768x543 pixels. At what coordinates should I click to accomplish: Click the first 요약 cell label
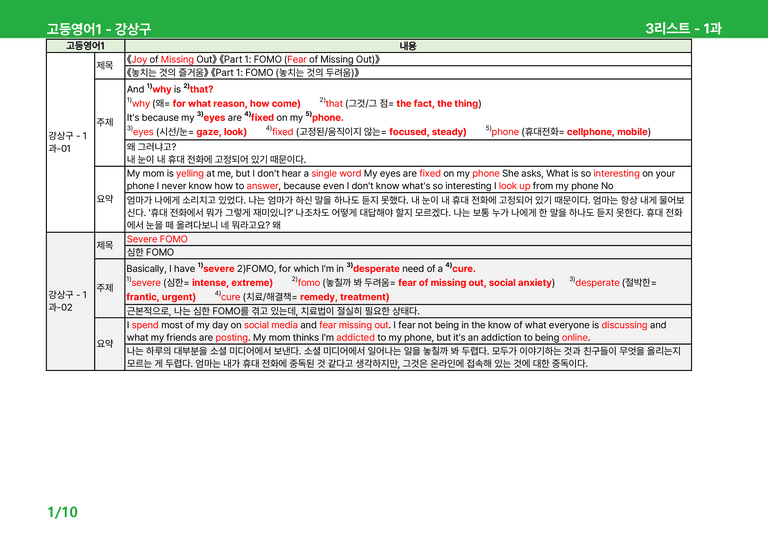click(105, 199)
